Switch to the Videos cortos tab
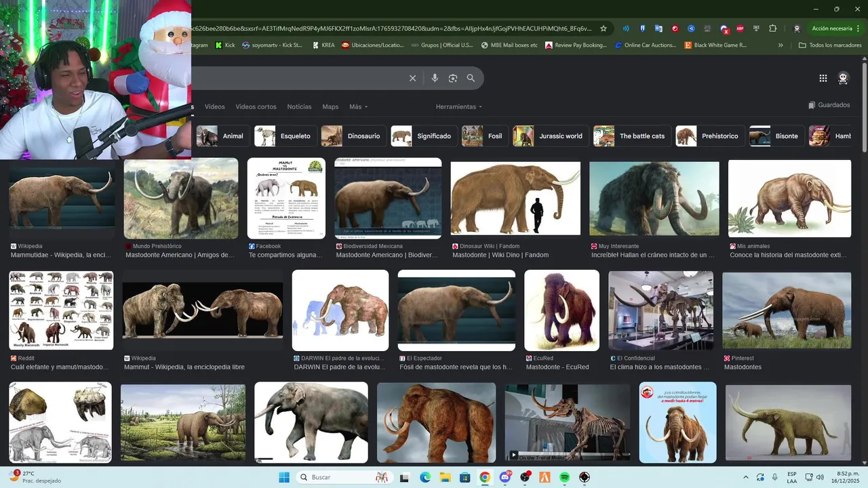The image size is (868, 488). [x=256, y=106]
